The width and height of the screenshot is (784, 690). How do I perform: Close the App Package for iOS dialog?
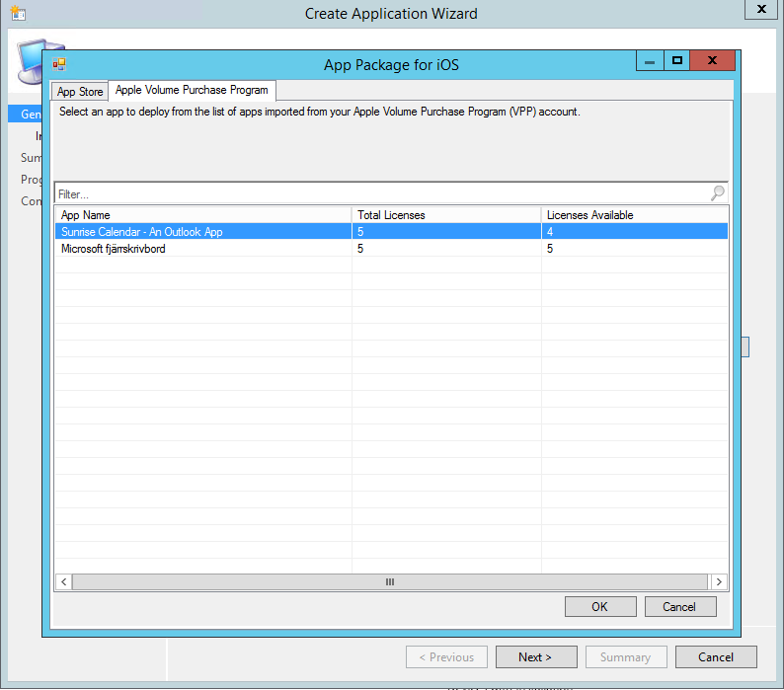pyautogui.click(x=713, y=61)
